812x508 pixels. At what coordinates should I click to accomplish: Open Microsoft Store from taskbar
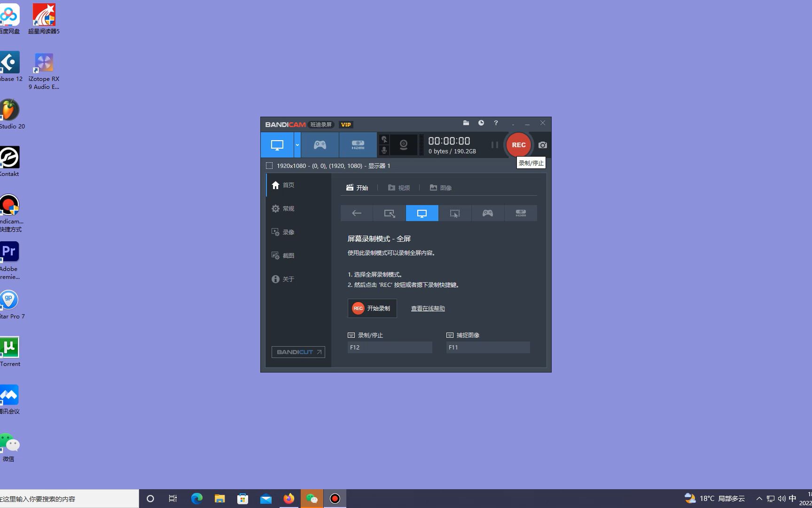point(242,499)
